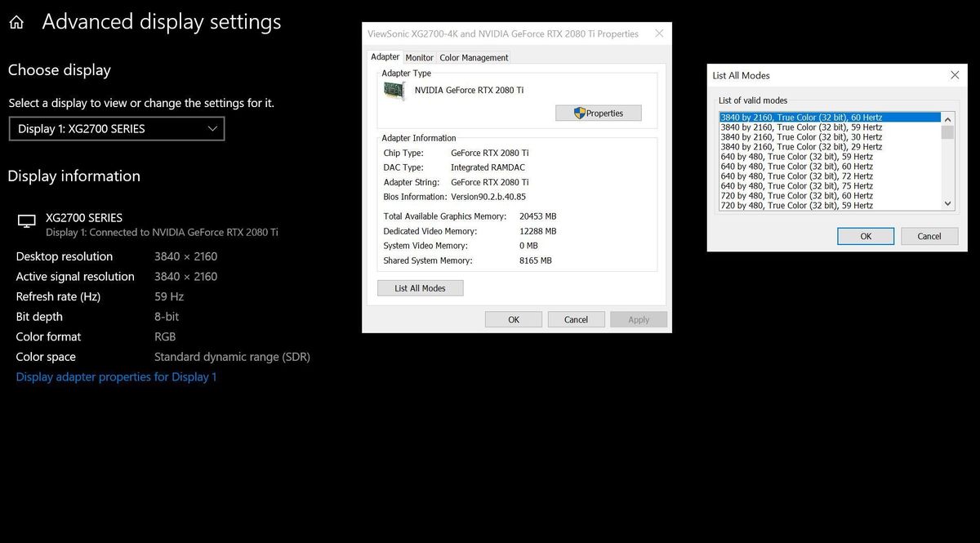
Task: Click the Advanced display settings heading
Action: coord(162,22)
